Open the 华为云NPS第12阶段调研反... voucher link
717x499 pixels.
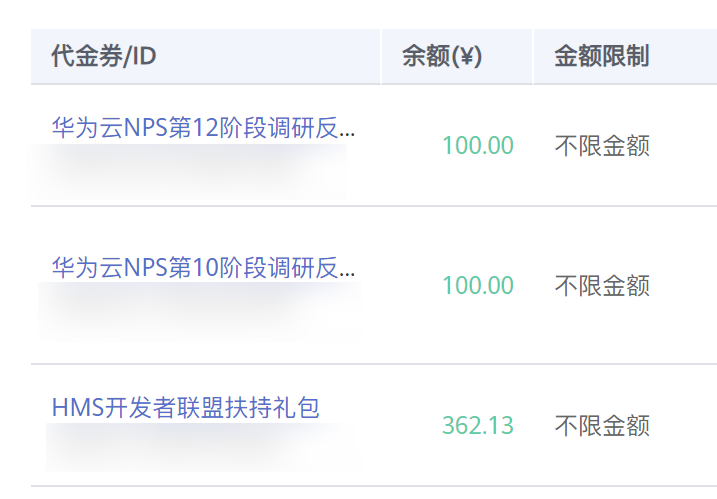pos(203,128)
